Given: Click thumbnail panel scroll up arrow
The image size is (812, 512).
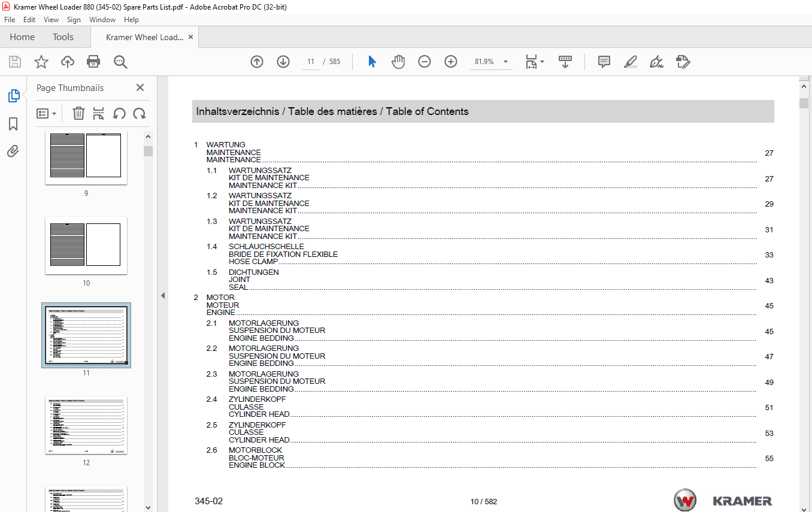Looking at the screenshot, I should tap(148, 136).
